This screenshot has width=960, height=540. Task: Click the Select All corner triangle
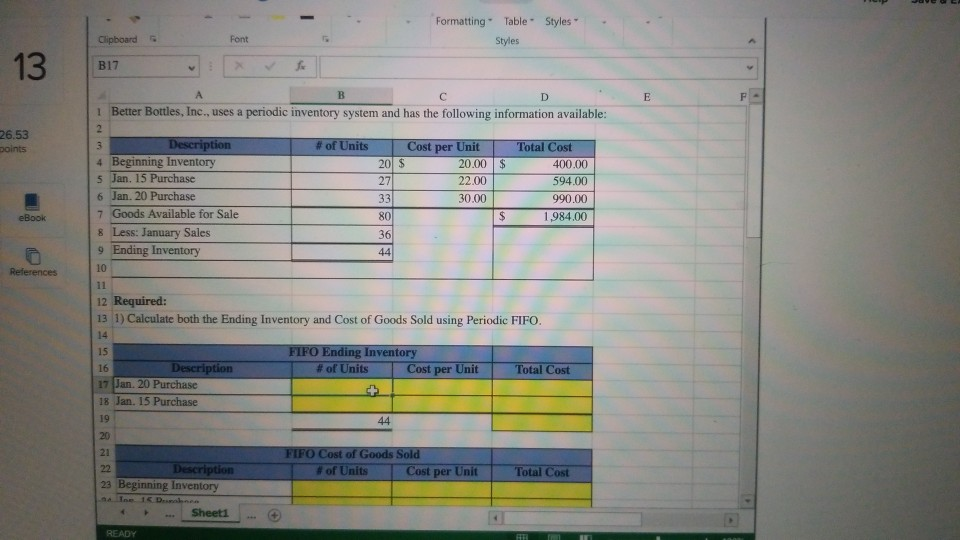tap(102, 96)
